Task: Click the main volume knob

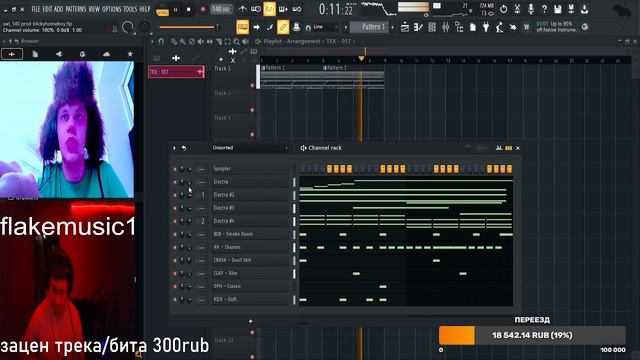Action: (x=128, y=27)
